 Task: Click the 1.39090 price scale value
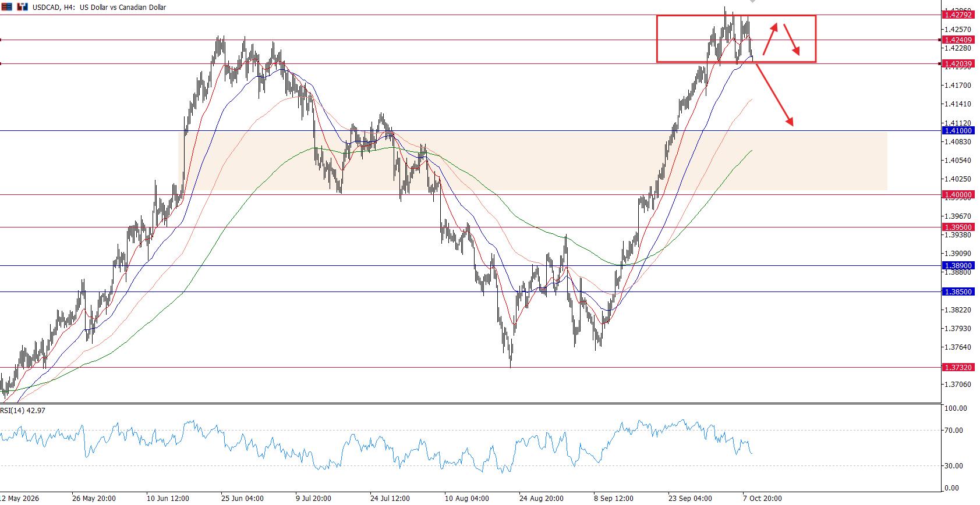click(x=957, y=254)
